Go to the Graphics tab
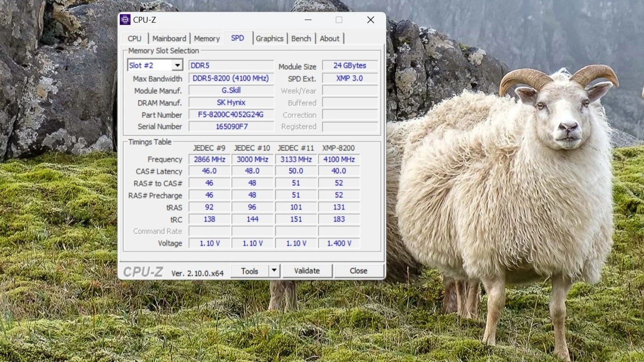 (x=269, y=38)
